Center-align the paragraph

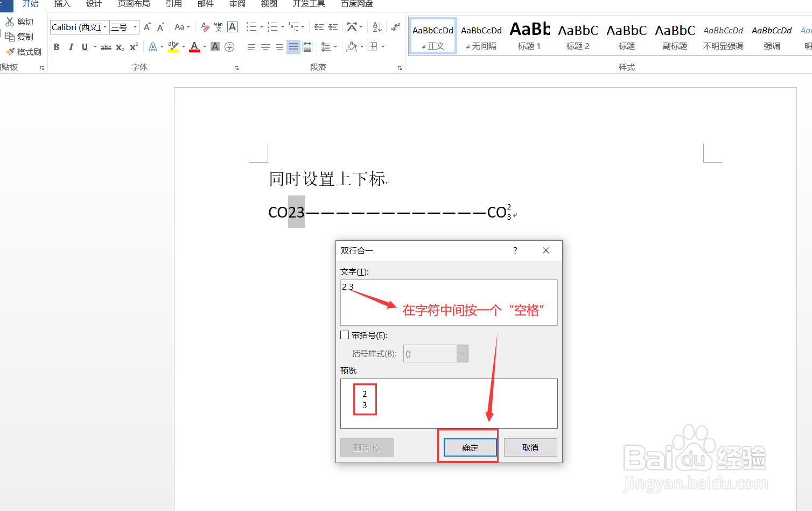[x=265, y=47]
